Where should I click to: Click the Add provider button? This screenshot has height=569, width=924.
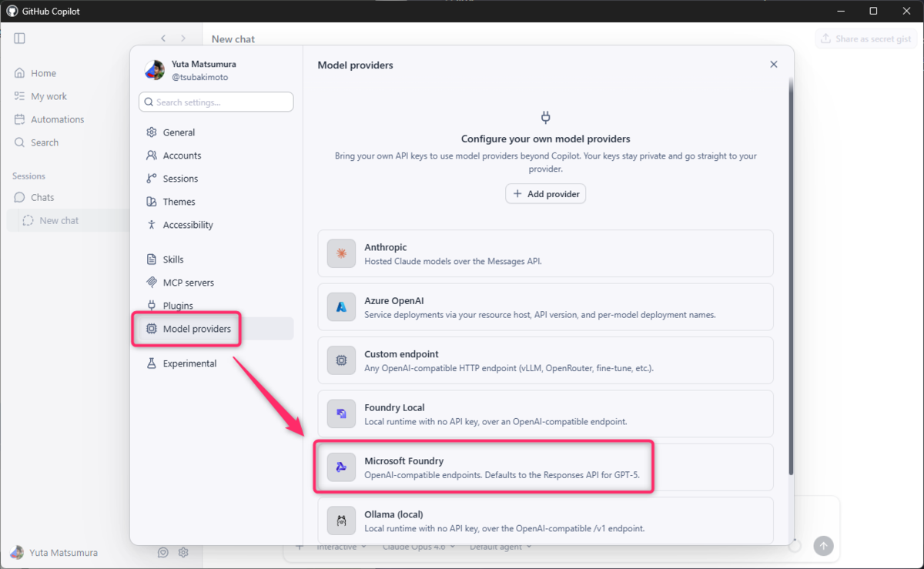(x=545, y=194)
